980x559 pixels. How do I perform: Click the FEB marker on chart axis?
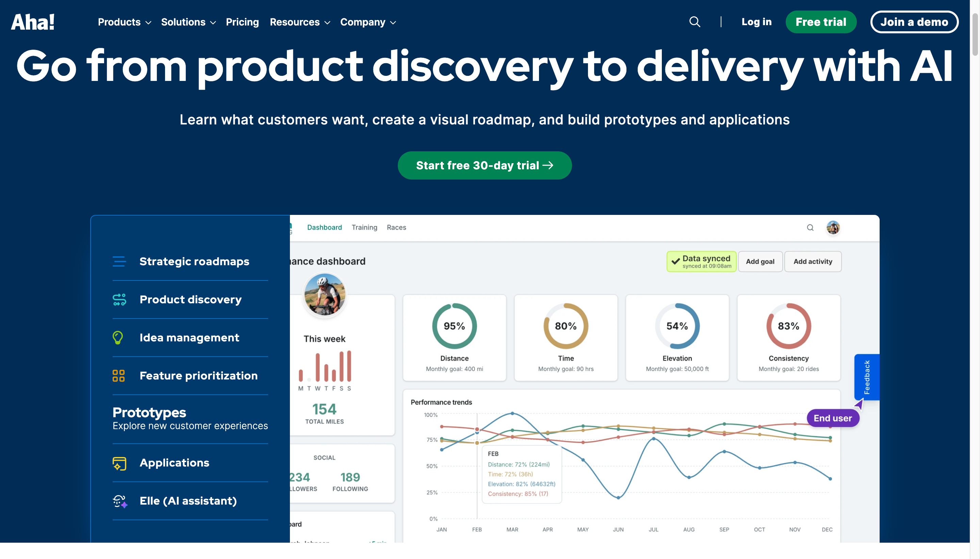[x=477, y=529]
